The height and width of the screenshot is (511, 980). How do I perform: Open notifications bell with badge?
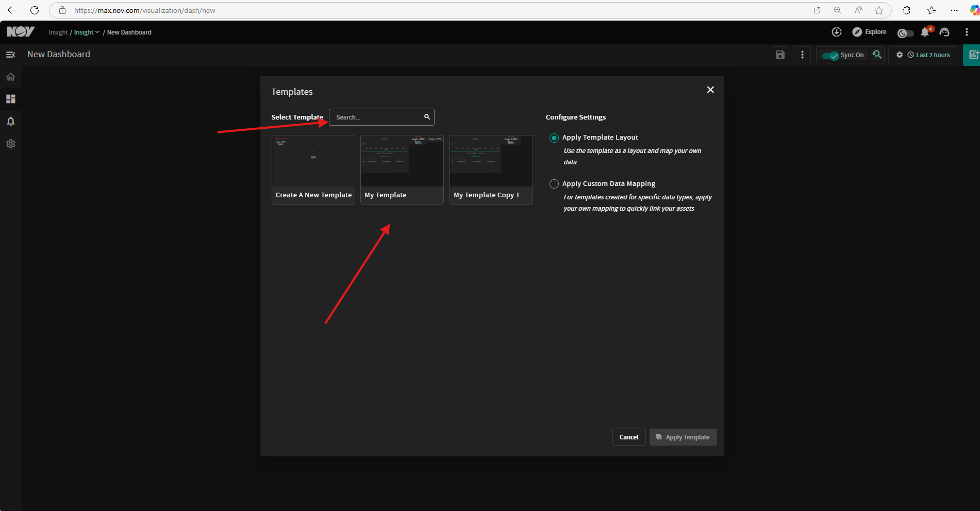coord(925,32)
